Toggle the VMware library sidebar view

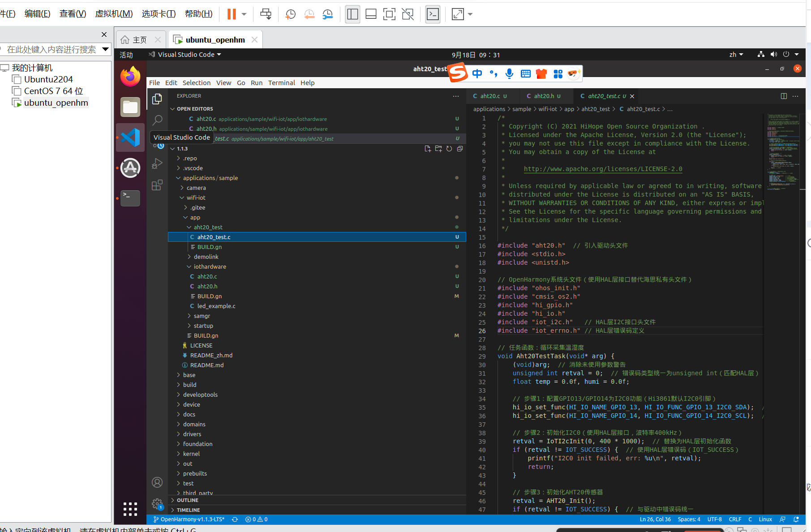pyautogui.click(x=352, y=14)
